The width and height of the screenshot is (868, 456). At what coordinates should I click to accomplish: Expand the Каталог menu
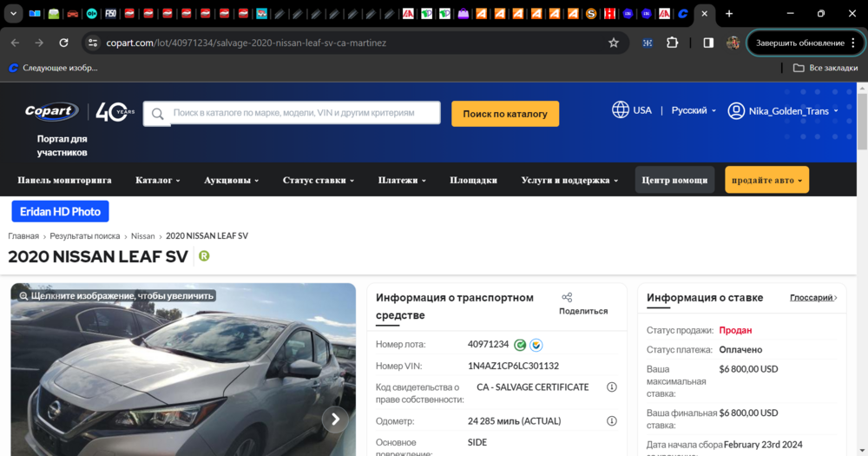(158, 180)
